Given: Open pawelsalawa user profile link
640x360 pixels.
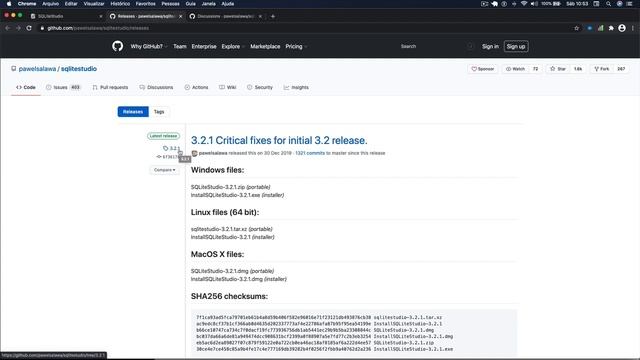Looking at the screenshot, I should point(37,69).
